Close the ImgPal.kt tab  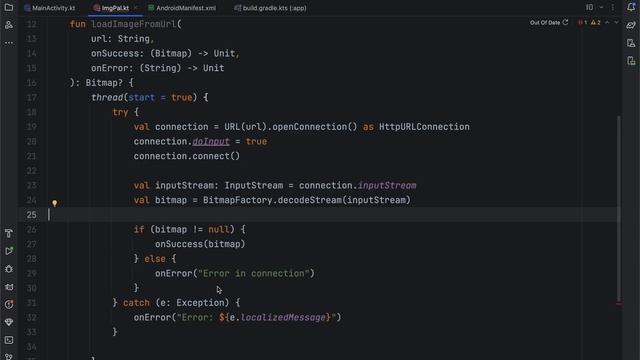click(136, 8)
